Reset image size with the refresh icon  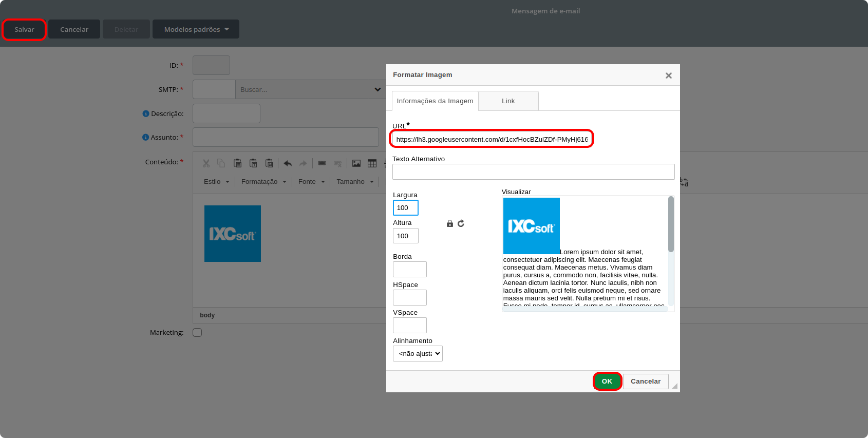click(461, 223)
